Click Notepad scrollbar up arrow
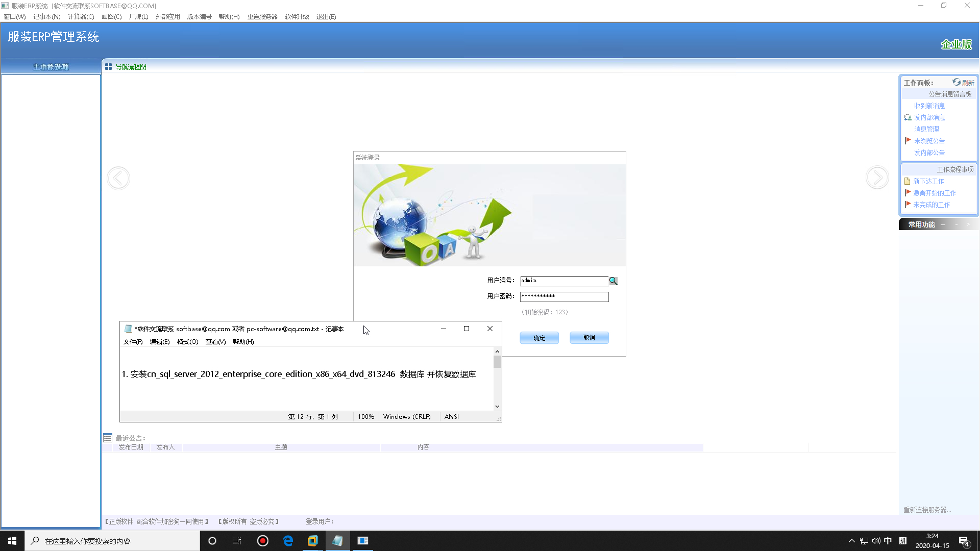The image size is (980, 551). click(x=497, y=352)
